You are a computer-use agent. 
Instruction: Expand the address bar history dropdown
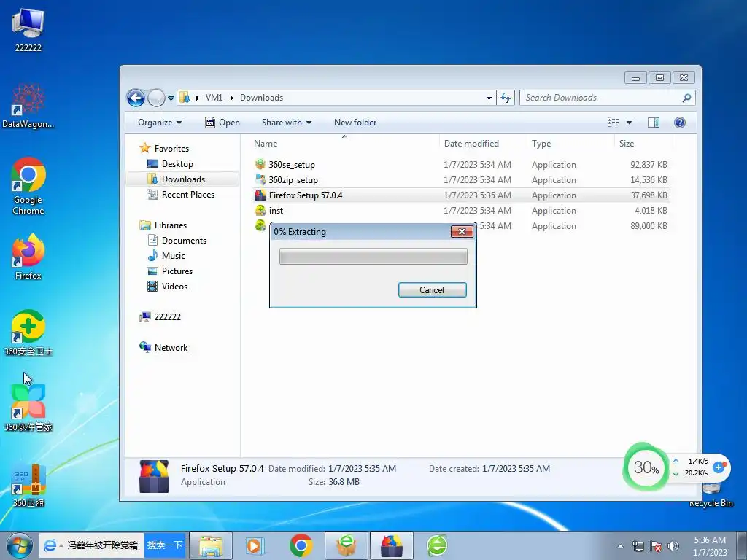489,98
